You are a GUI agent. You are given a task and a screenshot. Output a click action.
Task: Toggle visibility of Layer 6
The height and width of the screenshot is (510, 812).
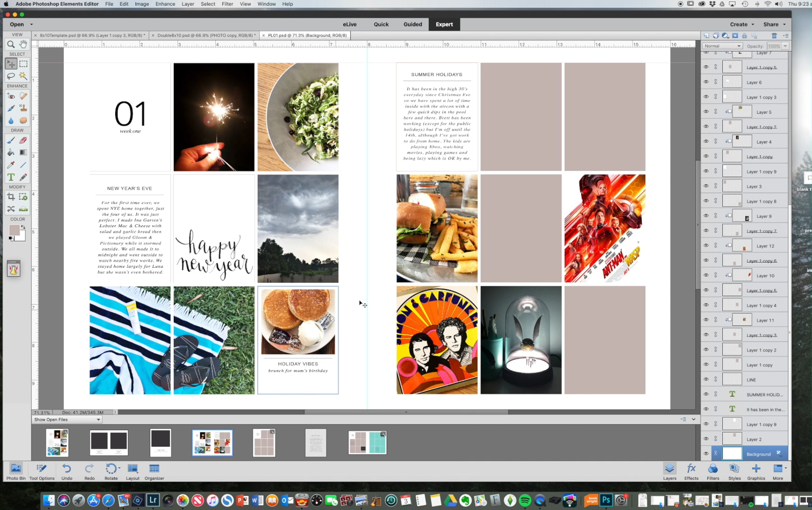point(706,82)
